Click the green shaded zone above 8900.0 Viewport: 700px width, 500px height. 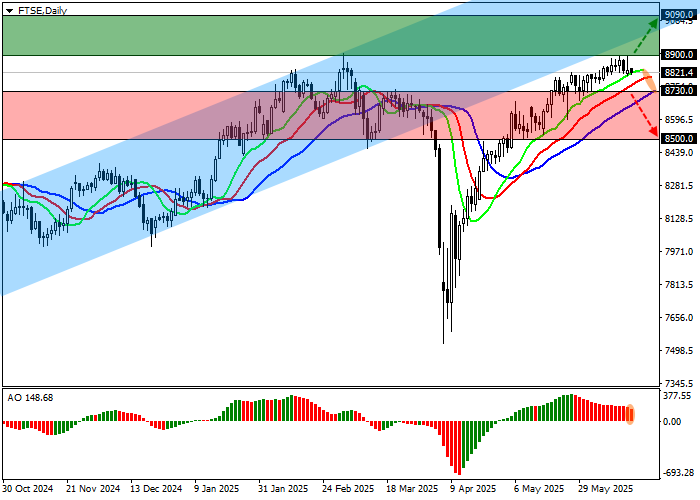(300, 35)
